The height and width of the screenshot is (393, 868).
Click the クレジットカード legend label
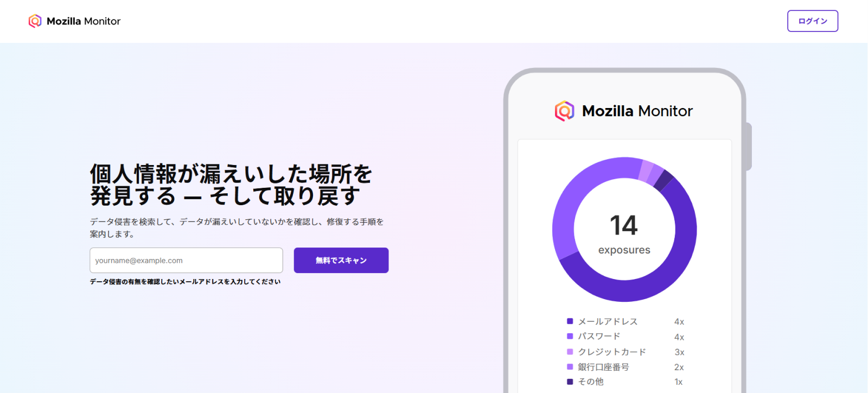(x=612, y=352)
